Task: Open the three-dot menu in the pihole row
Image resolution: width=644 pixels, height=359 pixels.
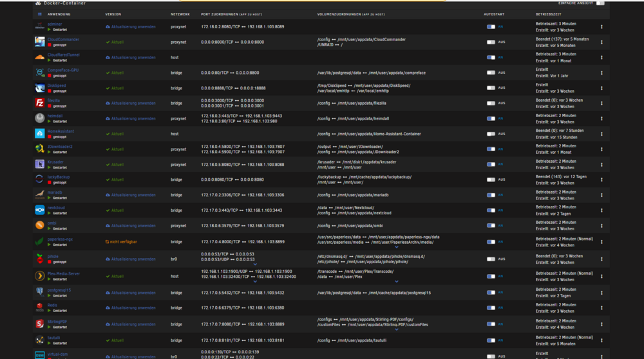Action: pyautogui.click(x=601, y=259)
